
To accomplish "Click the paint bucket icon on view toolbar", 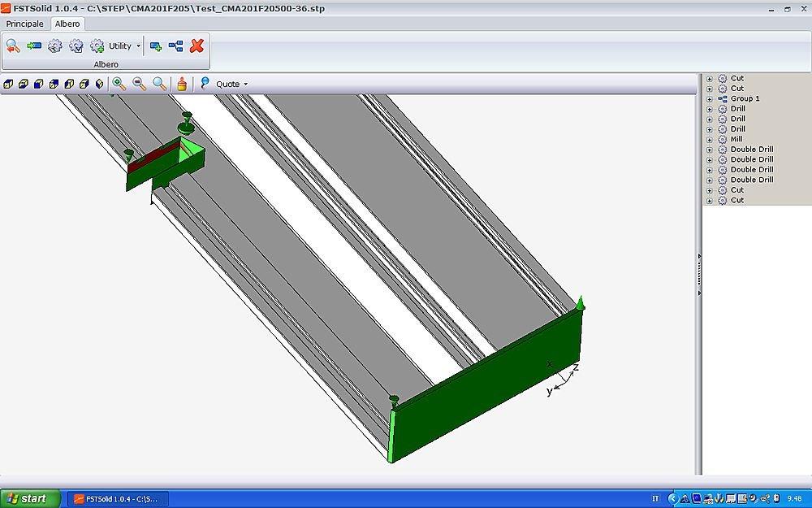I will tap(183, 84).
